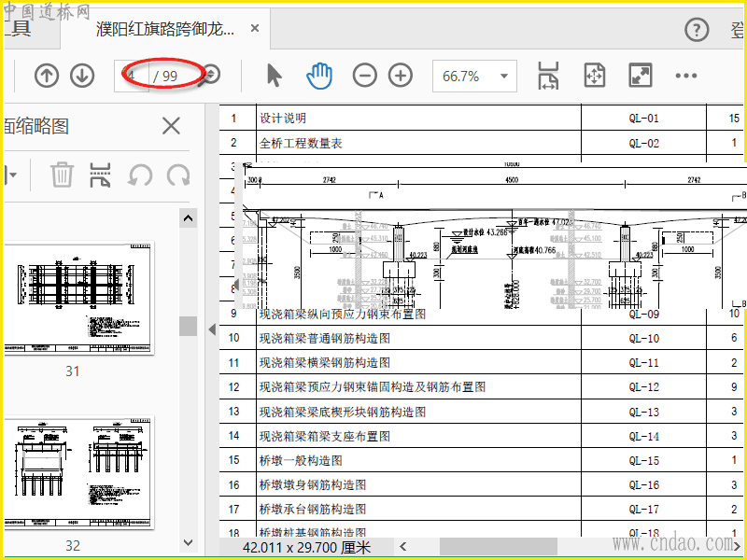747x560 pixels.
Task: Click horizontal scrollbar left arrow
Action: 403,546
